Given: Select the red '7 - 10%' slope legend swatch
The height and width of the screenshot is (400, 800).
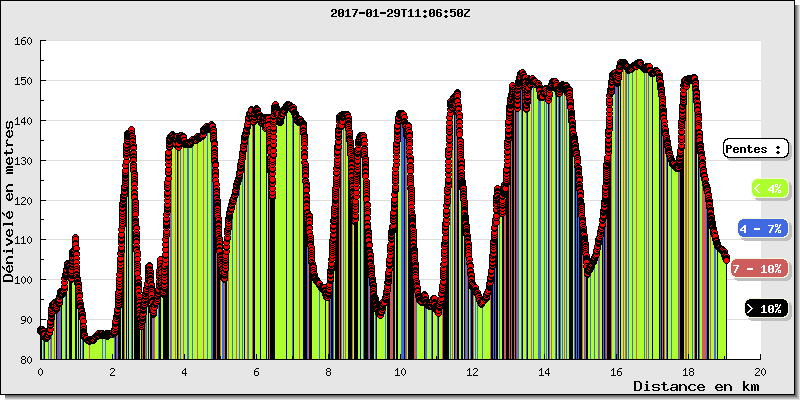Looking at the screenshot, I should pyautogui.click(x=760, y=269).
